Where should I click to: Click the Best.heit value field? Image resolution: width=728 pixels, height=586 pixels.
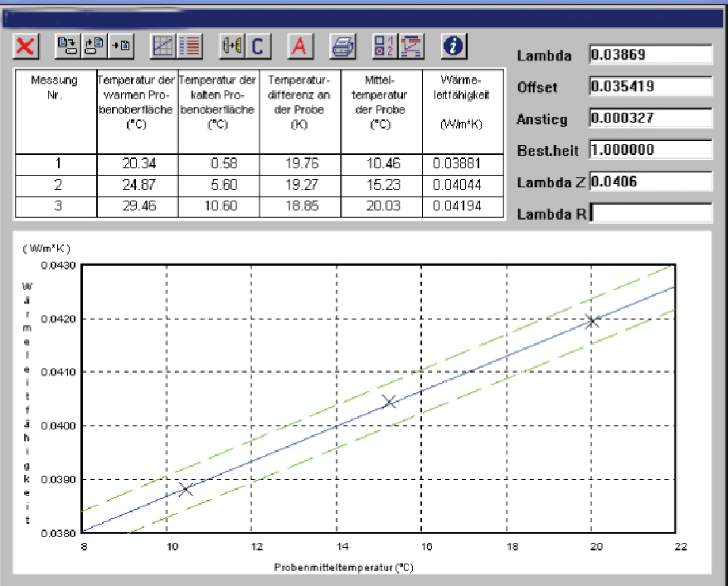click(650, 150)
